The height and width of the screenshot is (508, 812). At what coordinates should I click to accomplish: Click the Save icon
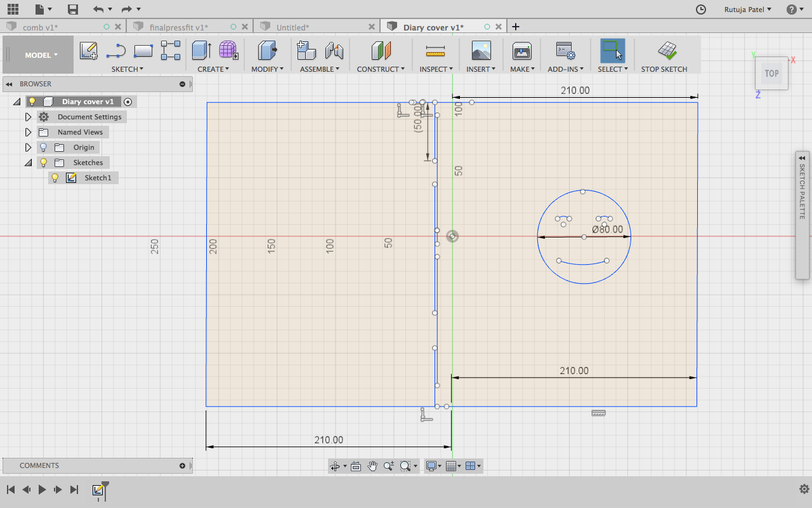coord(73,9)
